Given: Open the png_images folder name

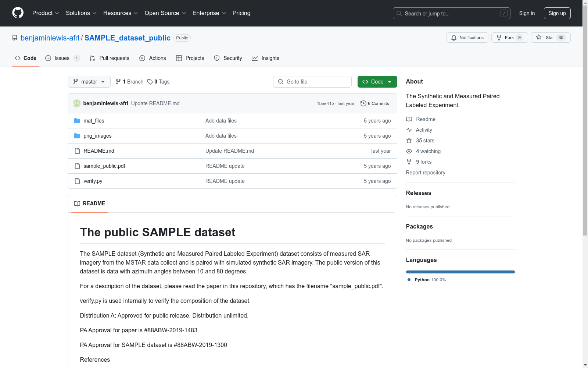Looking at the screenshot, I should pyautogui.click(x=97, y=136).
